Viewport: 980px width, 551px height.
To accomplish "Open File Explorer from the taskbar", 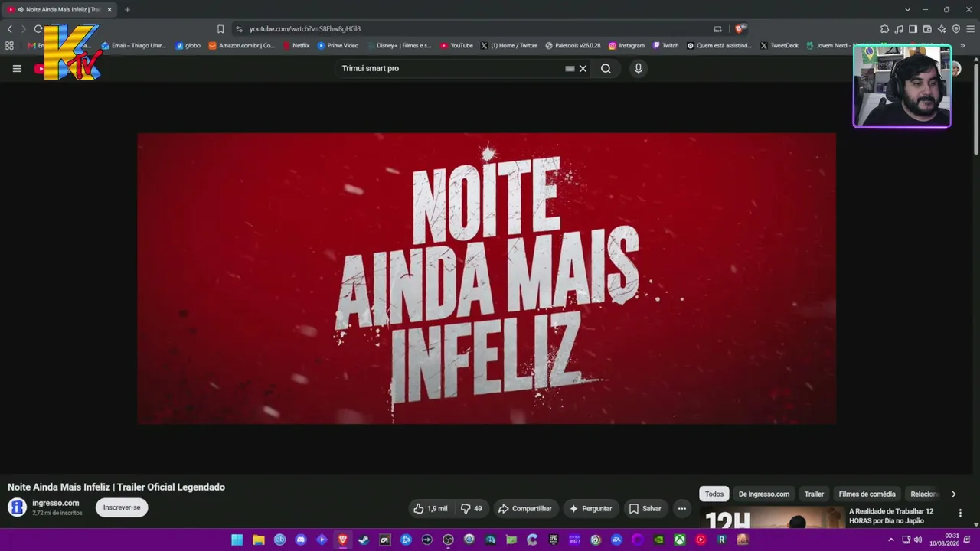I will [259, 540].
